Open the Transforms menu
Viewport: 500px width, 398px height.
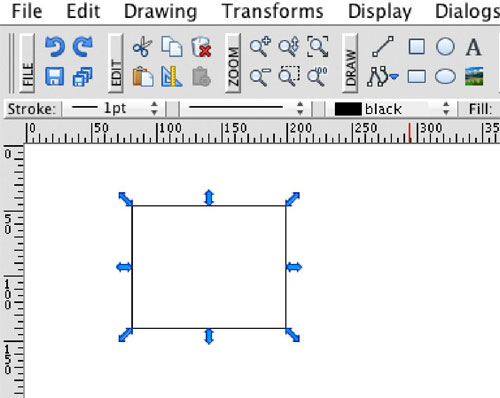pyautogui.click(x=273, y=12)
